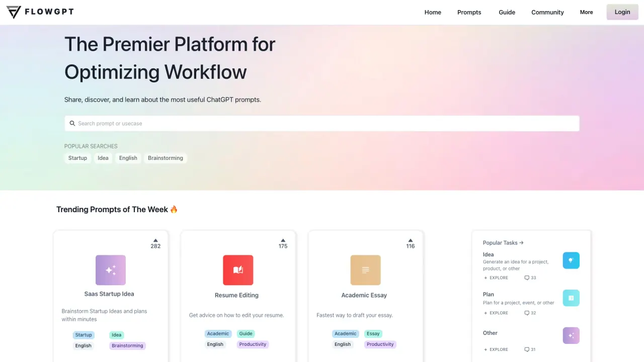Select the English popular search chip
The image size is (644, 362).
[128, 158]
